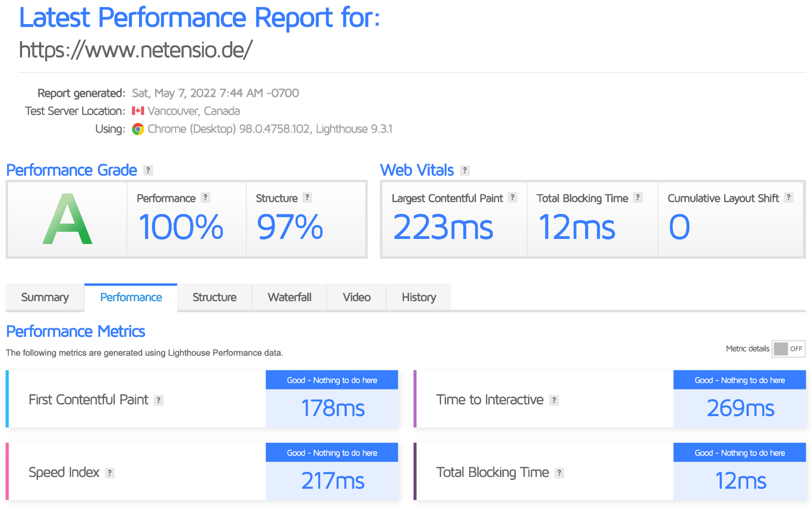Click help icon for Cumulative Layout Shift
Viewport: 812px width, 507px height.
pyautogui.click(x=789, y=198)
